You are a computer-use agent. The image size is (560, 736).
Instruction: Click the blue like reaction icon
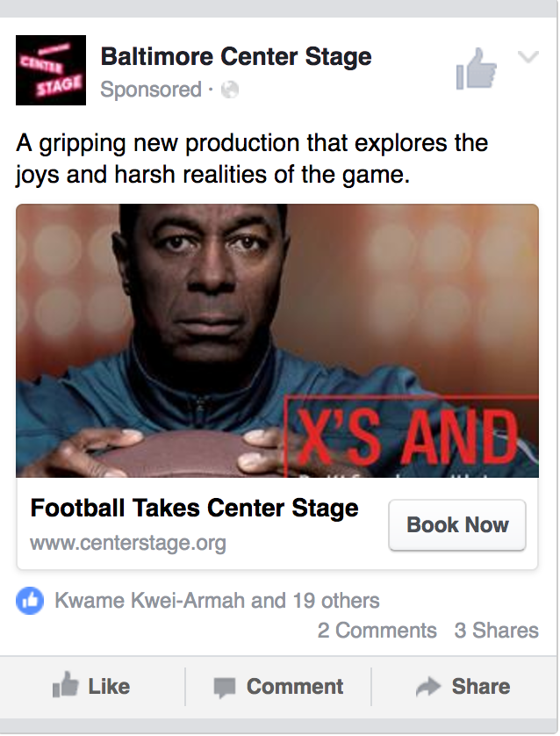point(31,601)
